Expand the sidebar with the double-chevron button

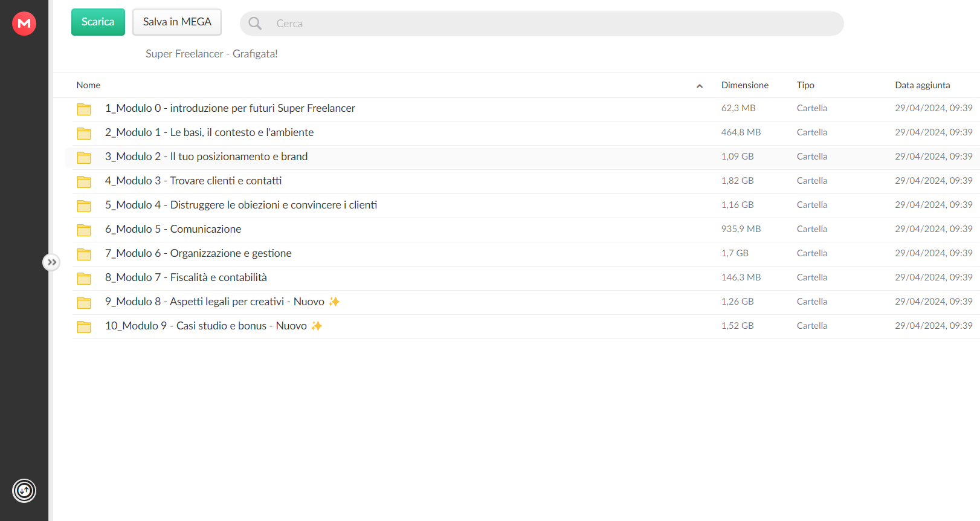[51, 262]
